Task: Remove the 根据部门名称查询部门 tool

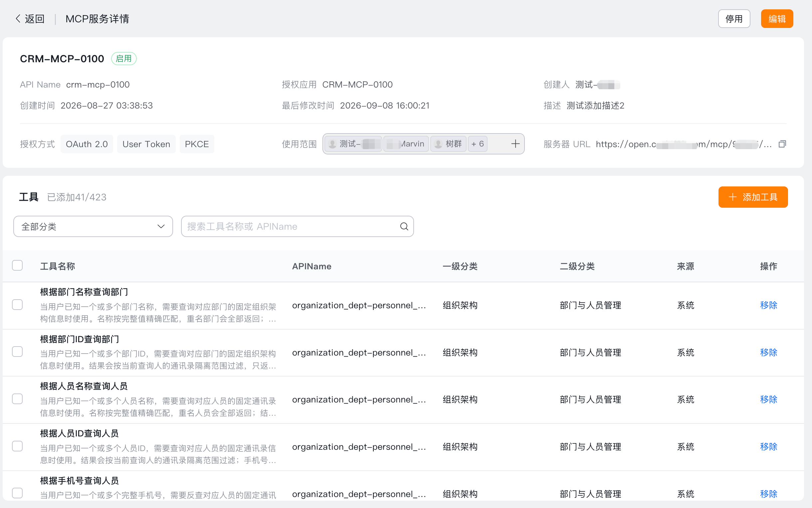Action: click(x=769, y=305)
